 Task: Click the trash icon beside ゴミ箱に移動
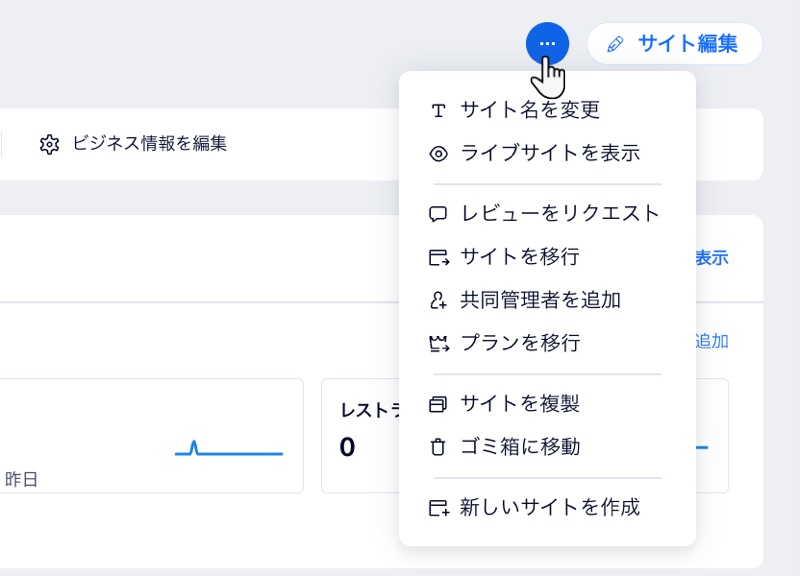pos(438,447)
